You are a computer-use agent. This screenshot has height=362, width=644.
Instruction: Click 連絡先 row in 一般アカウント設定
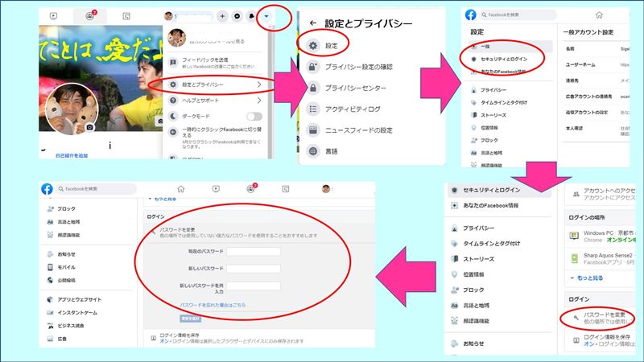click(x=597, y=81)
